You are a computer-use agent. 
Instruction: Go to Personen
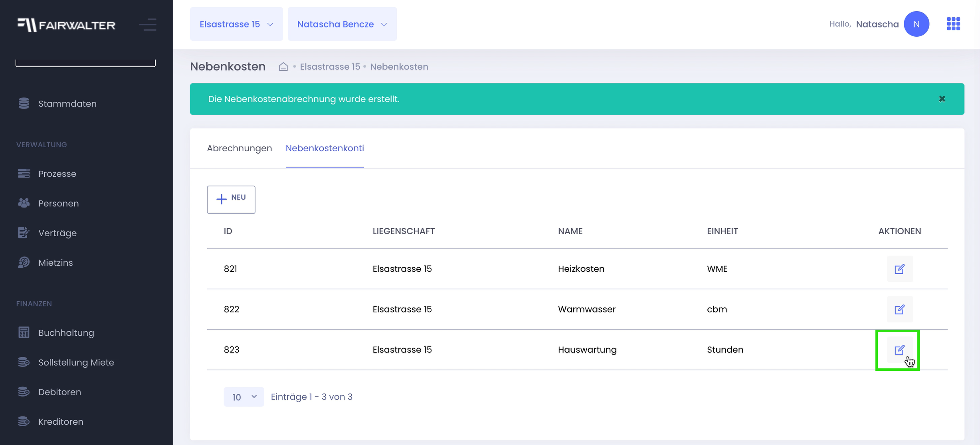59,203
